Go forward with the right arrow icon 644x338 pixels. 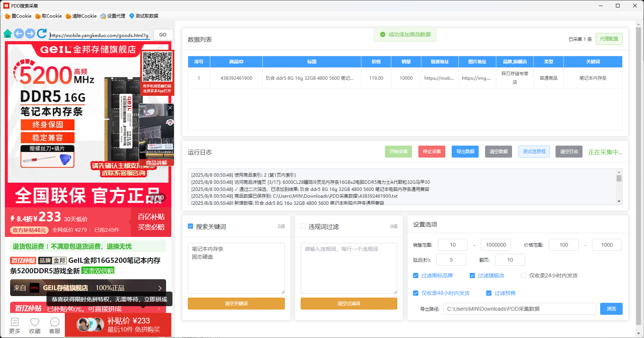tap(30, 34)
